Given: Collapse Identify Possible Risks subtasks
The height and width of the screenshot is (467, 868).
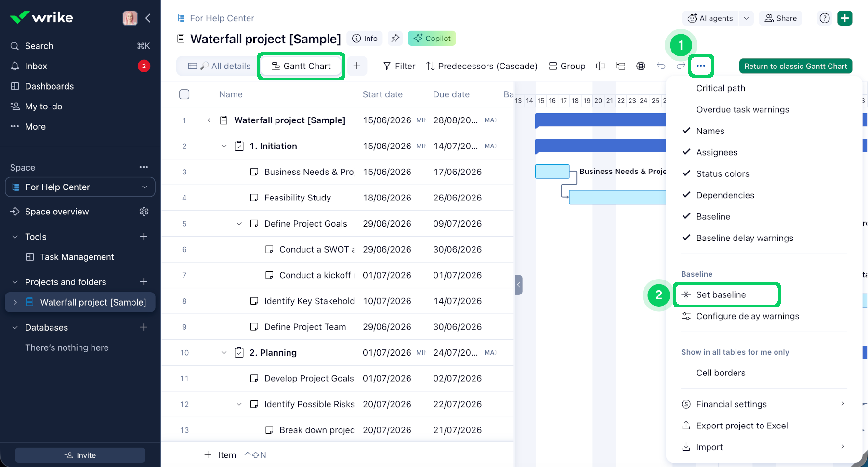Looking at the screenshot, I should tap(239, 404).
